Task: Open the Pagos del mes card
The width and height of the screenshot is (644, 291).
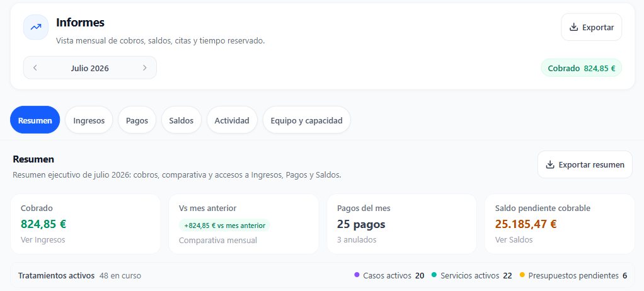Action: click(401, 224)
